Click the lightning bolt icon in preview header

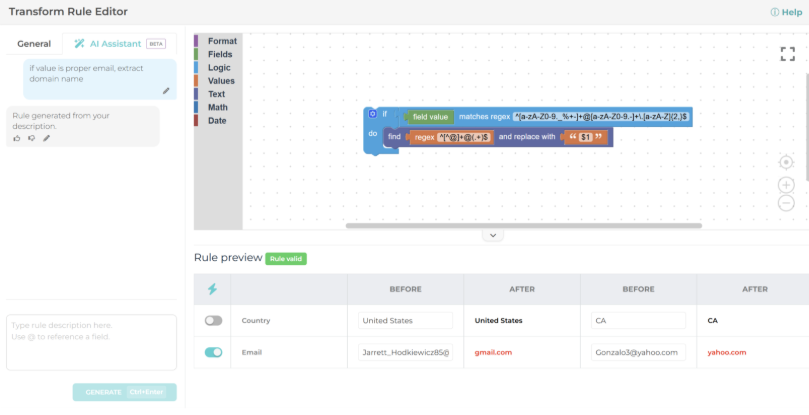pyautogui.click(x=212, y=289)
